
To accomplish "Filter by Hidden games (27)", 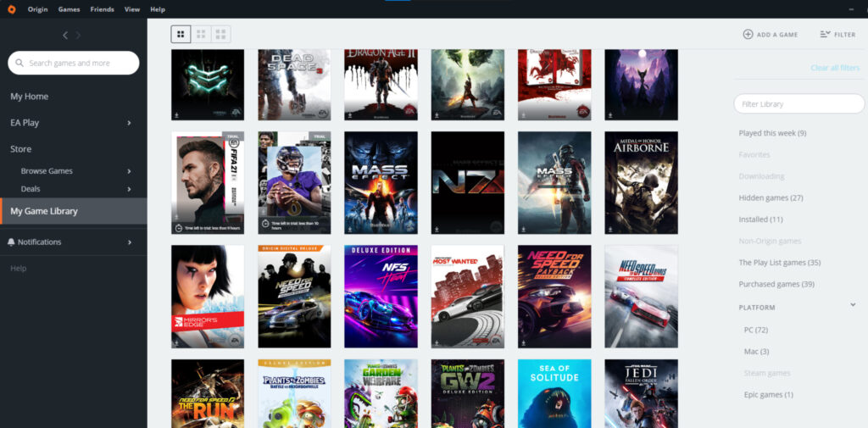I will point(771,197).
